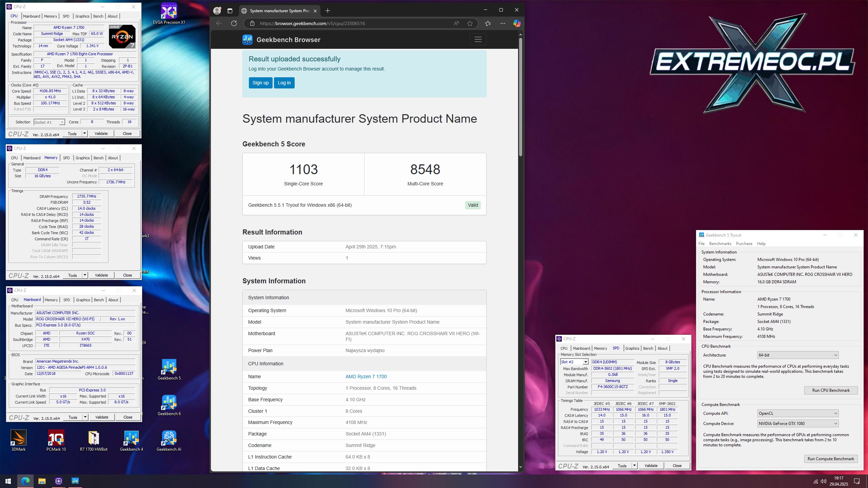
Task: Click Close in CPU-Z Mainboard window
Action: coord(128,417)
